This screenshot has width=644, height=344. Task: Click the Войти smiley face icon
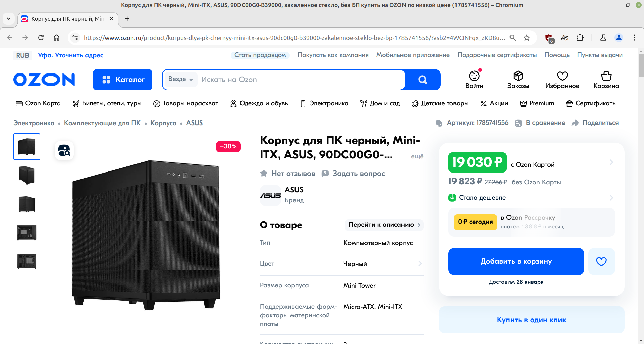(474, 76)
